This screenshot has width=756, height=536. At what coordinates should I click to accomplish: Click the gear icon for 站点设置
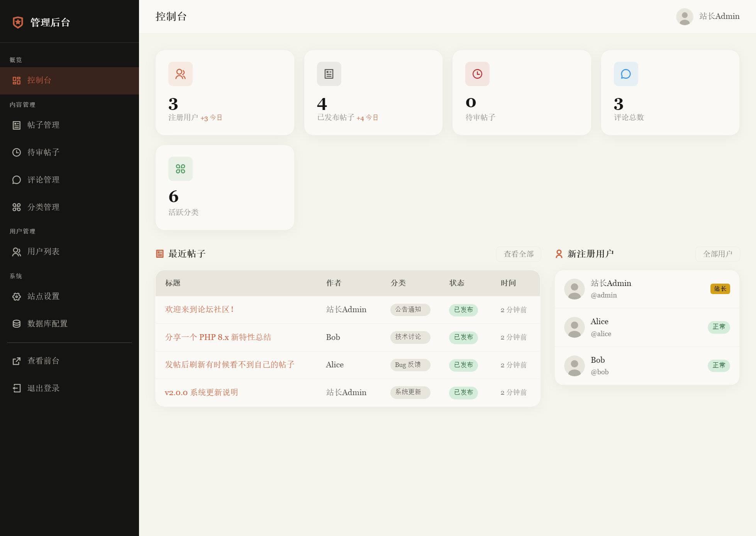[x=16, y=296]
